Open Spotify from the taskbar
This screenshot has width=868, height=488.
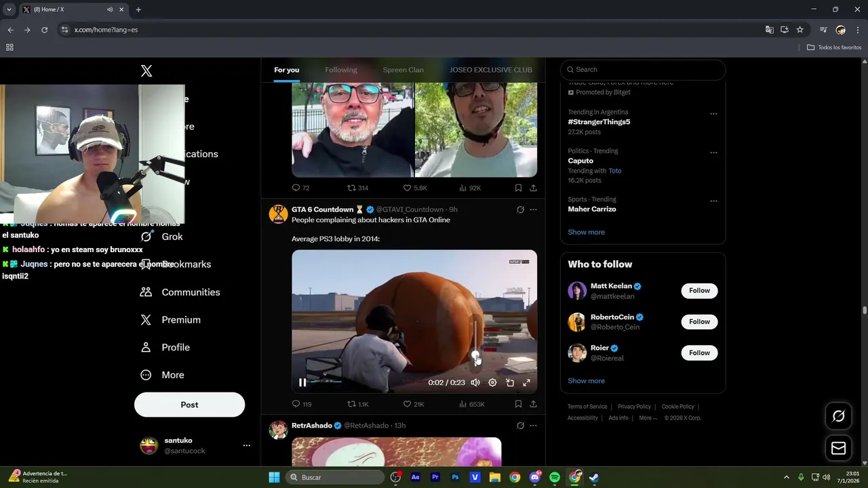555,477
